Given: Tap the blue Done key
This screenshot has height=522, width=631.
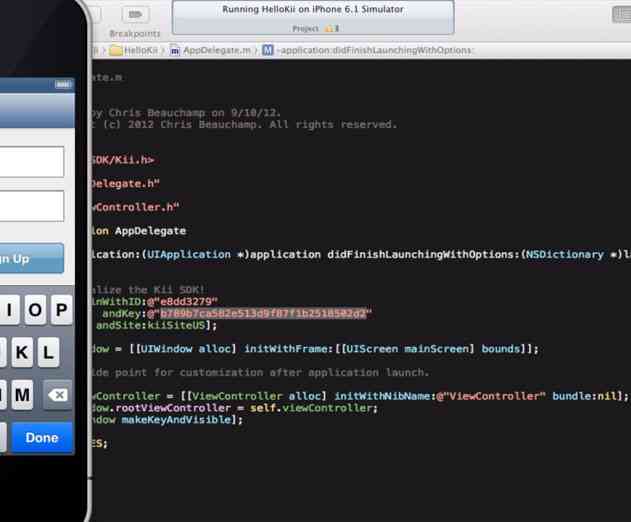Looking at the screenshot, I should point(42,438).
